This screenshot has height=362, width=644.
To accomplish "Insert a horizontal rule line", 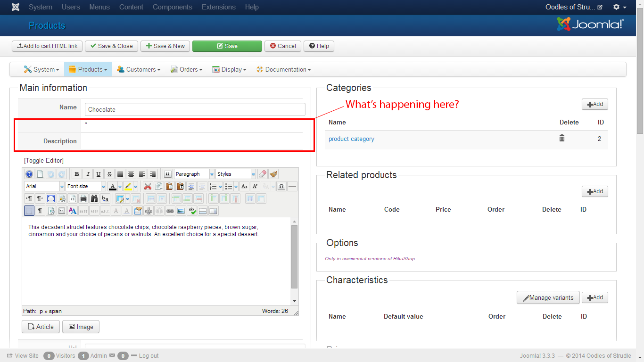I will click(x=292, y=186).
